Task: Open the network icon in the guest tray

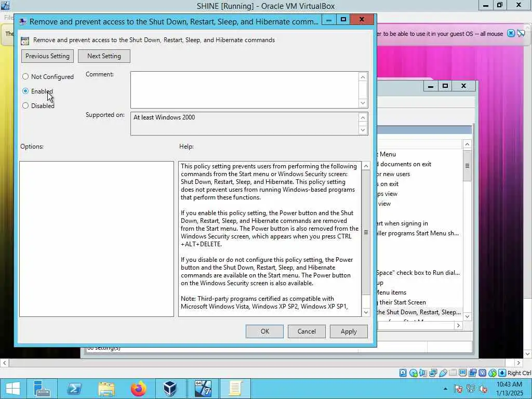Action: pos(471,389)
